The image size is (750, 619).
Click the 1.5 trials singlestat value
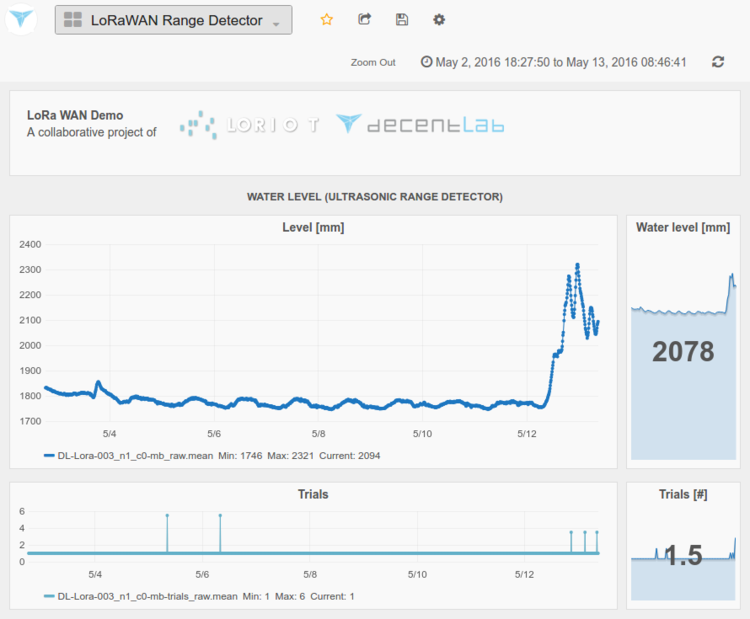[683, 555]
